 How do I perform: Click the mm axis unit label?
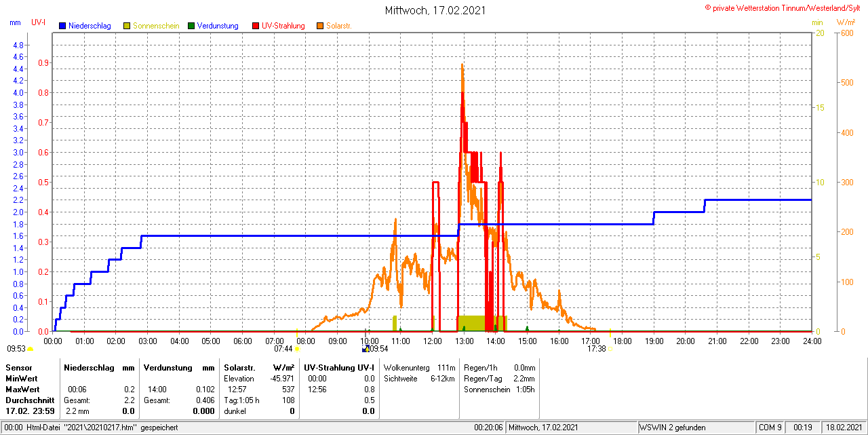[15, 23]
